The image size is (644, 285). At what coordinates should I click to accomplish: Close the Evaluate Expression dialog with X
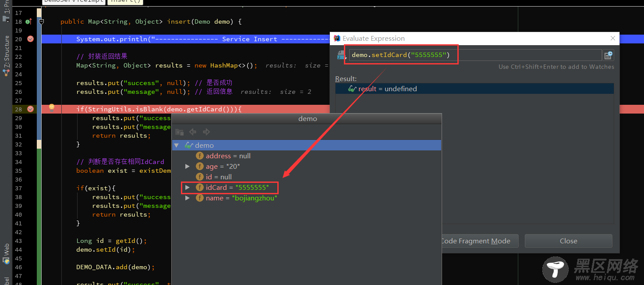613,39
